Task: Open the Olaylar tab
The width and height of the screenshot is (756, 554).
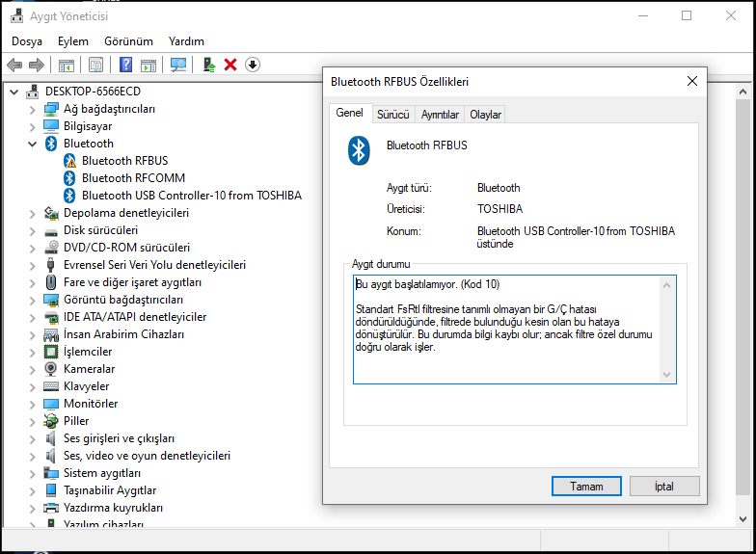Action: 485,115
